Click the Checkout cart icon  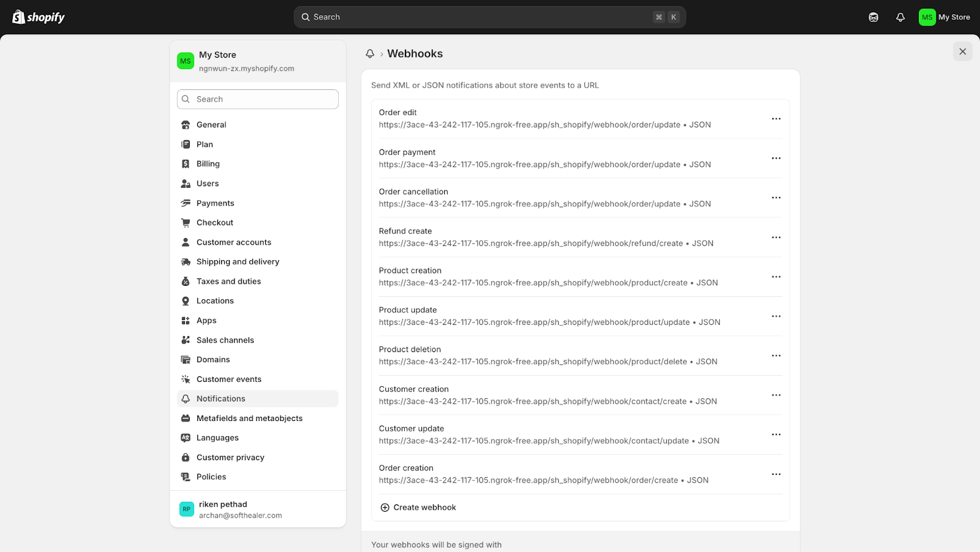[186, 223]
